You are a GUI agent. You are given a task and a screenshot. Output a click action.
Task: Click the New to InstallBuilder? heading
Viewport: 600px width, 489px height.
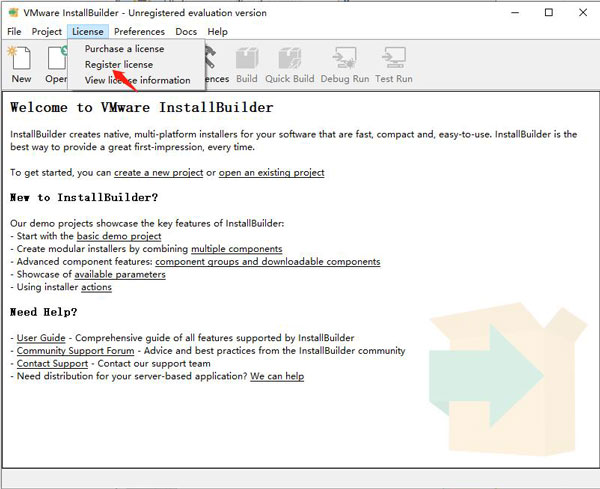pos(84,197)
